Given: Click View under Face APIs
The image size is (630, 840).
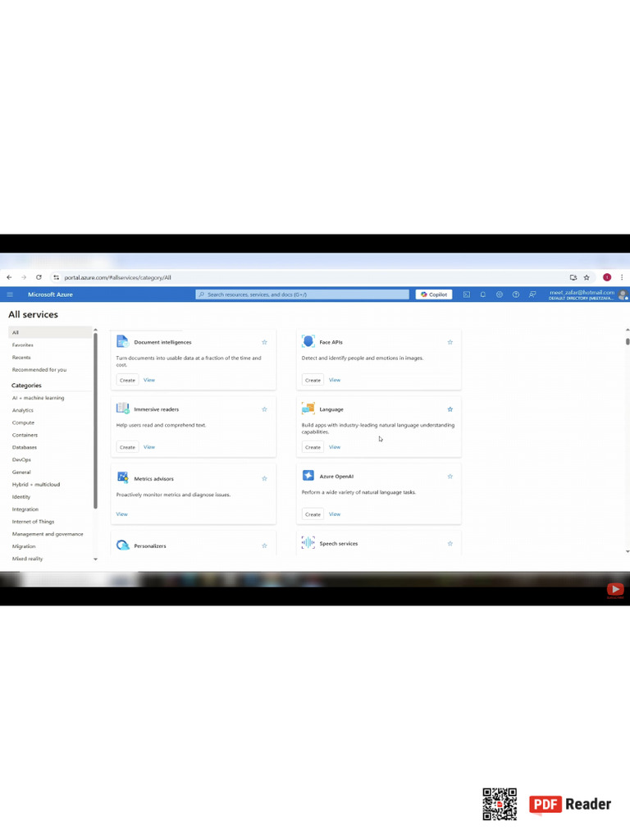Looking at the screenshot, I should point(335,380).
